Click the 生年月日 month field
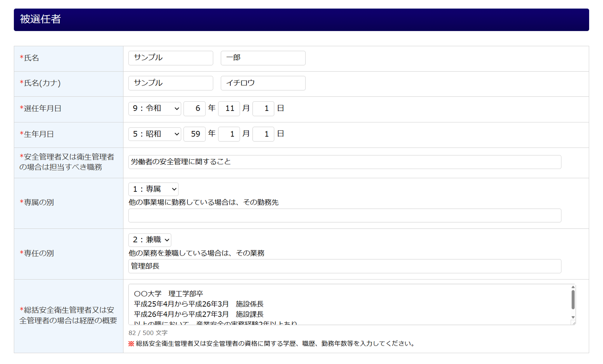 229,134
